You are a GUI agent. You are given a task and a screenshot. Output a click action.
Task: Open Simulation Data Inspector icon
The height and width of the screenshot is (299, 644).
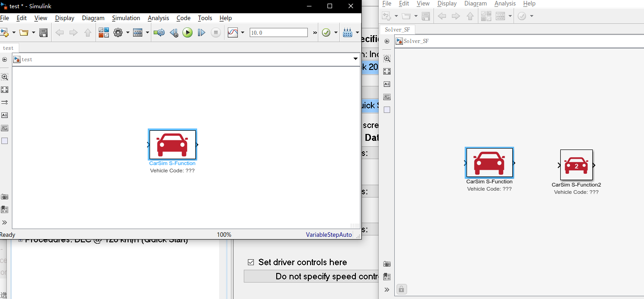(x=233, y=32)
